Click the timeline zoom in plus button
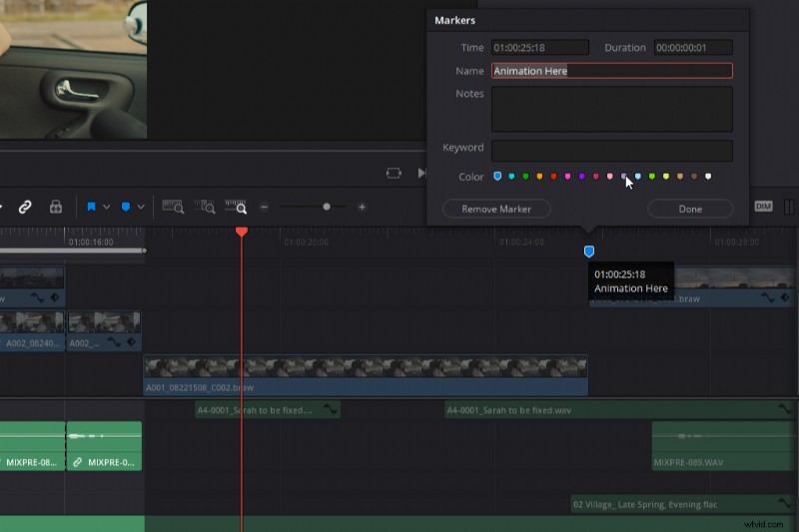799x532 pixels. [x=362, y=207]
